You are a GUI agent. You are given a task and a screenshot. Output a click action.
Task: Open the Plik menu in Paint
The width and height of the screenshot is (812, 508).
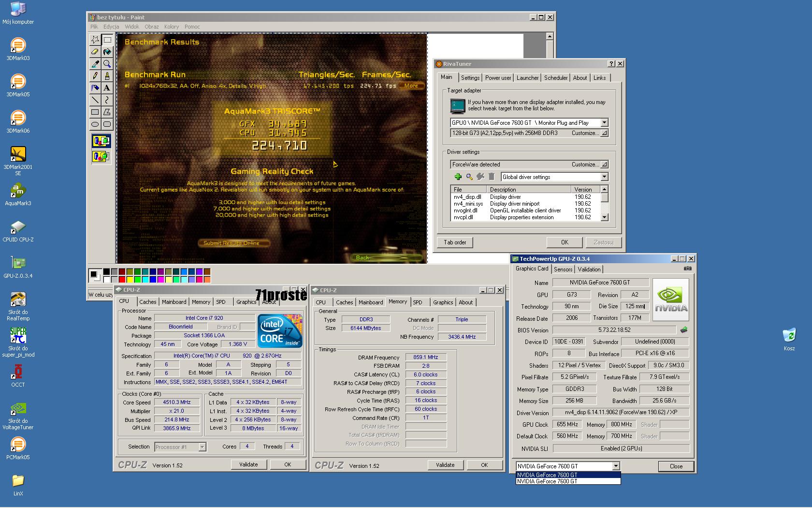click(94, 27)
